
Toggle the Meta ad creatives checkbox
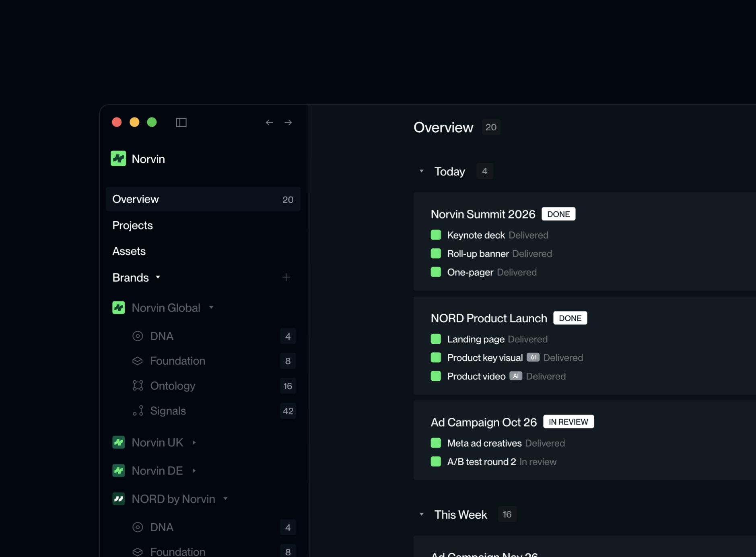pyautogui.click(x=436, y=443)
